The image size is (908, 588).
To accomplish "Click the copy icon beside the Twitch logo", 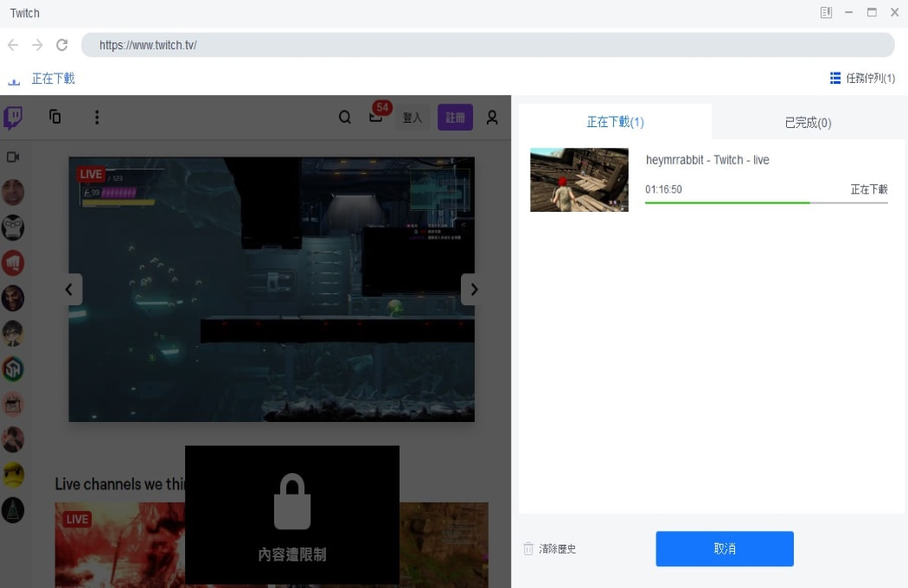I will 55,117.
